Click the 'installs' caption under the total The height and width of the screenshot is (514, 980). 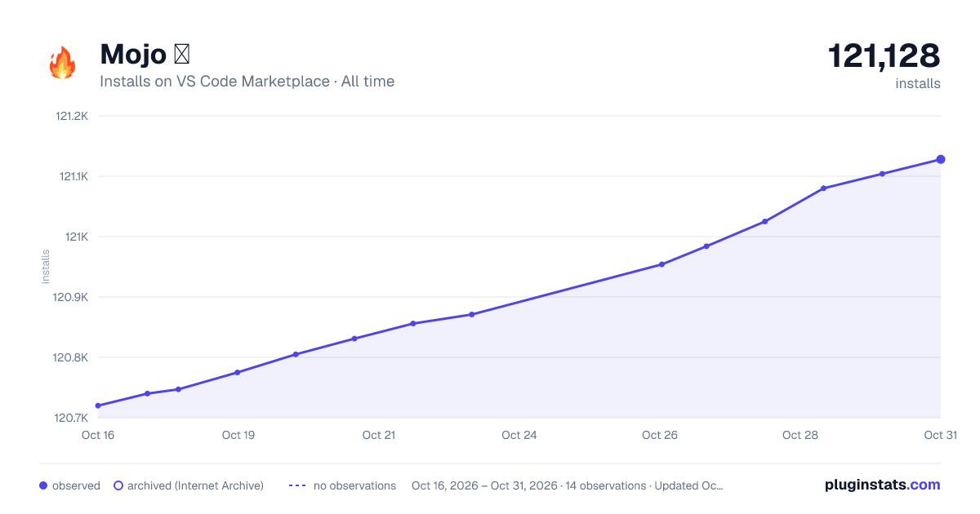tap(918, 83)
